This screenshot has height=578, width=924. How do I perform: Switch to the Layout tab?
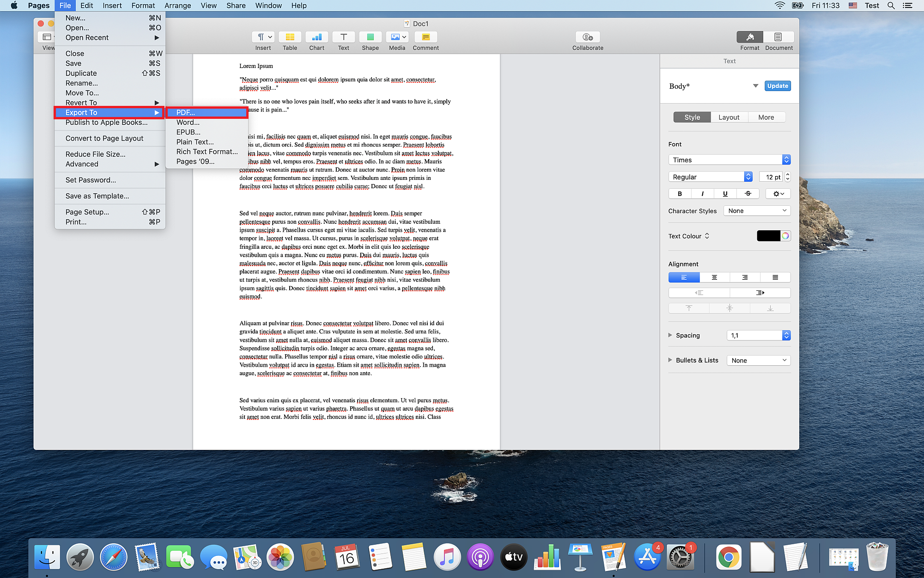[729, 117]
